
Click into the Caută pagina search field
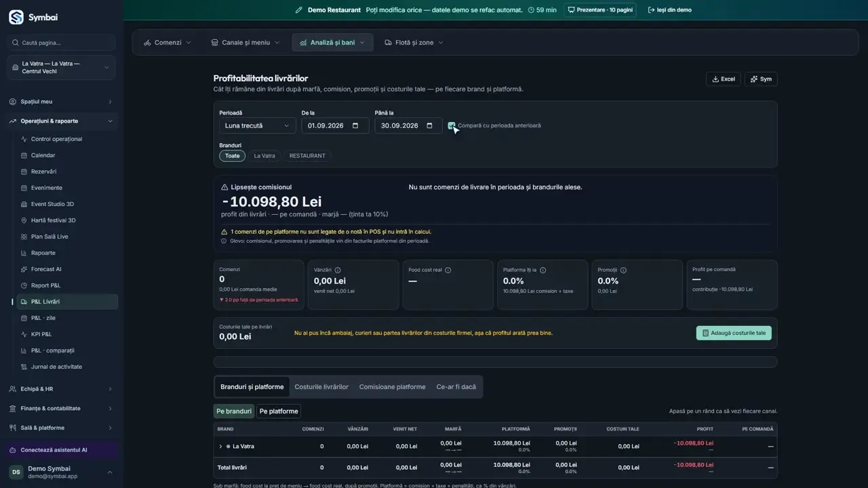(62, 43)
